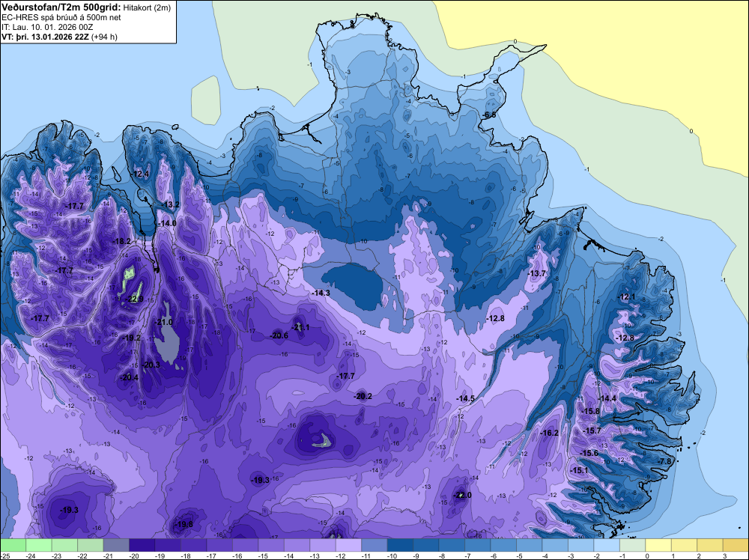The height and width of the screenshot is (560, 749).
Task: Pick the legend swatch labeled -12
Action: (348, 545)
